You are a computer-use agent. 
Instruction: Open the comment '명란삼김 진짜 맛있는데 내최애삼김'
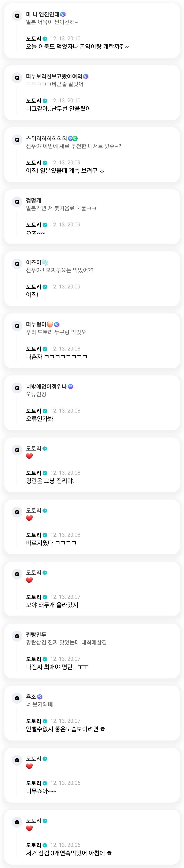point(66,642)
